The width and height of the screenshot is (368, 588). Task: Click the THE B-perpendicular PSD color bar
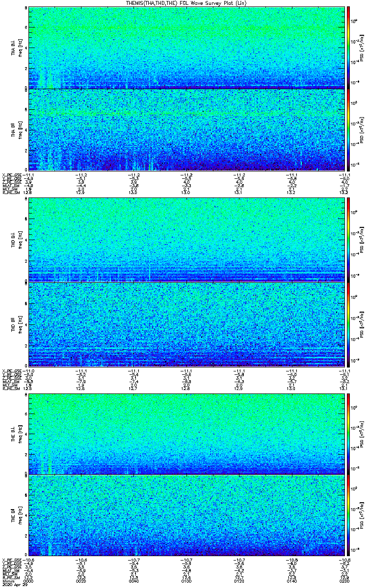(348, 433)
